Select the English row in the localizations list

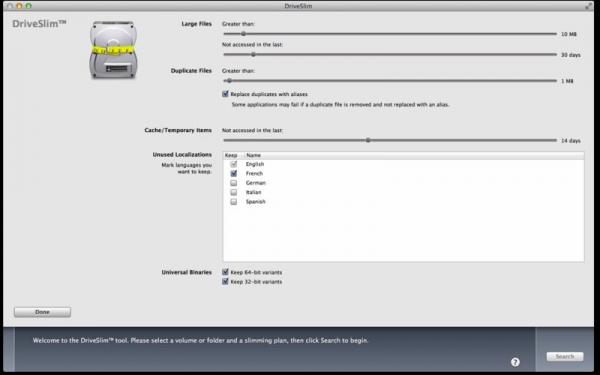tap(403, 164)
